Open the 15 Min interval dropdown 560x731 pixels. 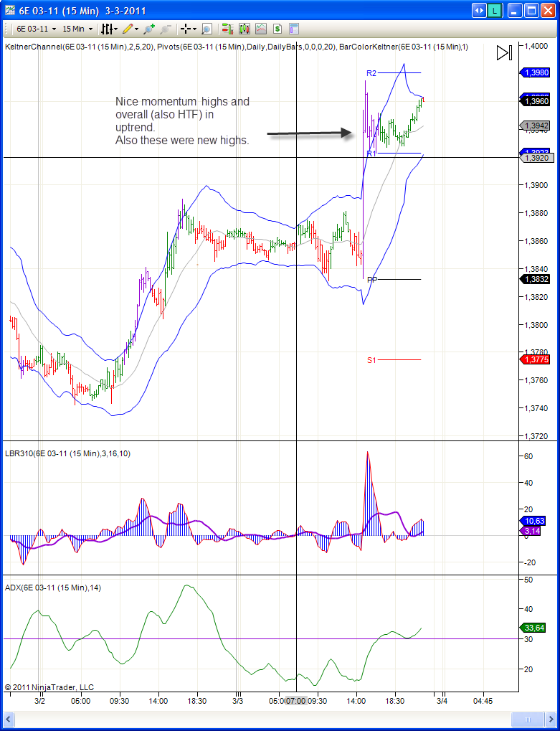pyautogui.click(x=77, y=29)
